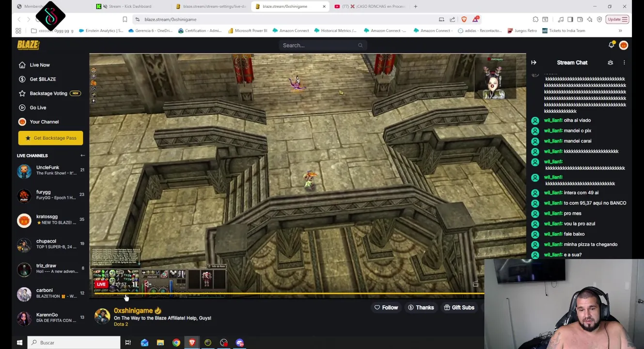Open Einstein Analytics bookmark
Image resolution: width=644 pixels, height=349 pixels.
tap(100, 31)
